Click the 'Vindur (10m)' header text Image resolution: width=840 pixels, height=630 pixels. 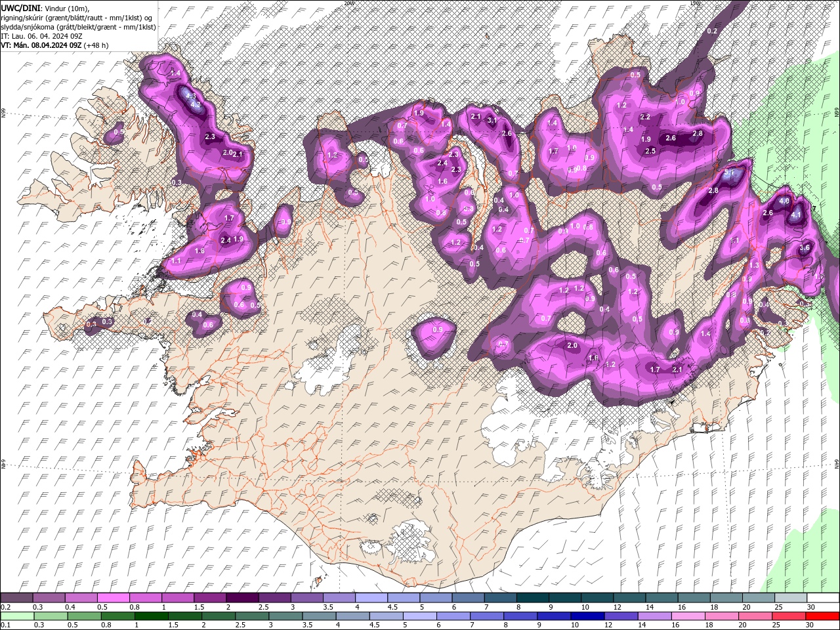coord(67,7)
